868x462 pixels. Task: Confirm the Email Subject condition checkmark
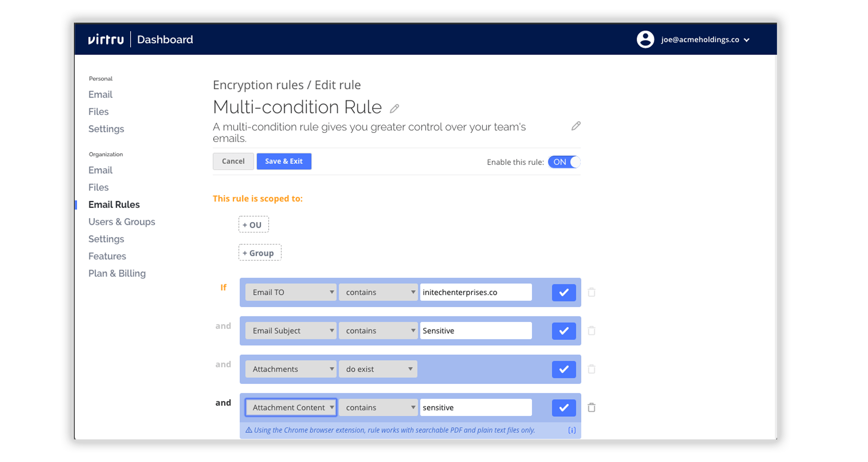[x=564, y=331]
